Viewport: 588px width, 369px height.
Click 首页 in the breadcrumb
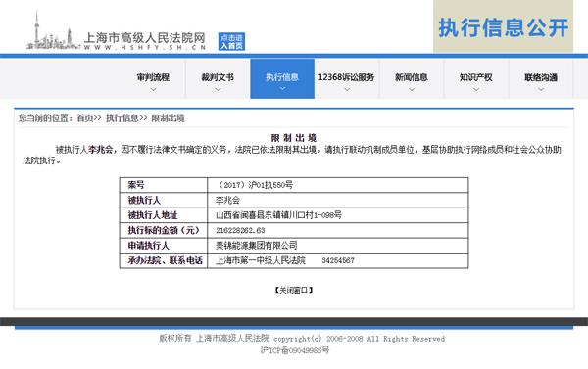[85, 118]
